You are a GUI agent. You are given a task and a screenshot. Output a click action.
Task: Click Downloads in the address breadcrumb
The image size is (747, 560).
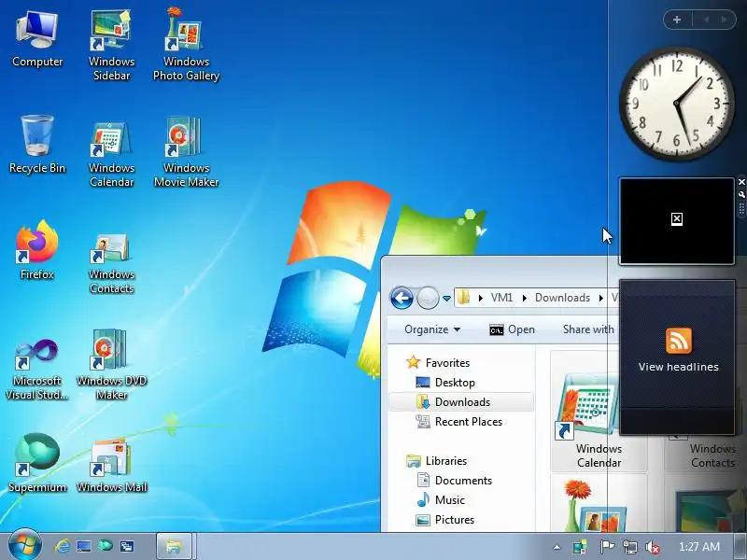coord(562,298)
